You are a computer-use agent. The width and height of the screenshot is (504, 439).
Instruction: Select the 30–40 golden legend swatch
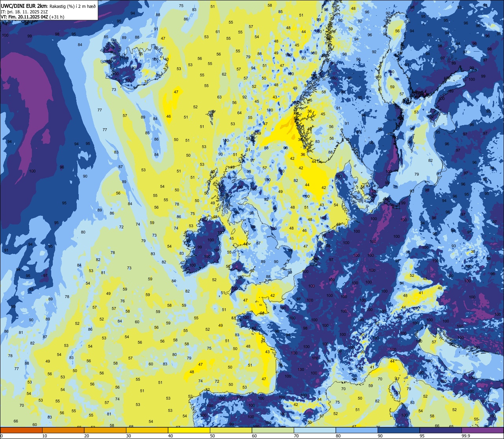(147, 430)
